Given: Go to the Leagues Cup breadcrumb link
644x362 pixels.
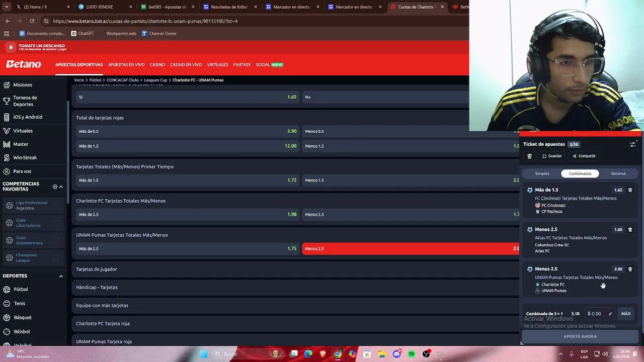Looking at the screenshot, I should [155, 80].
